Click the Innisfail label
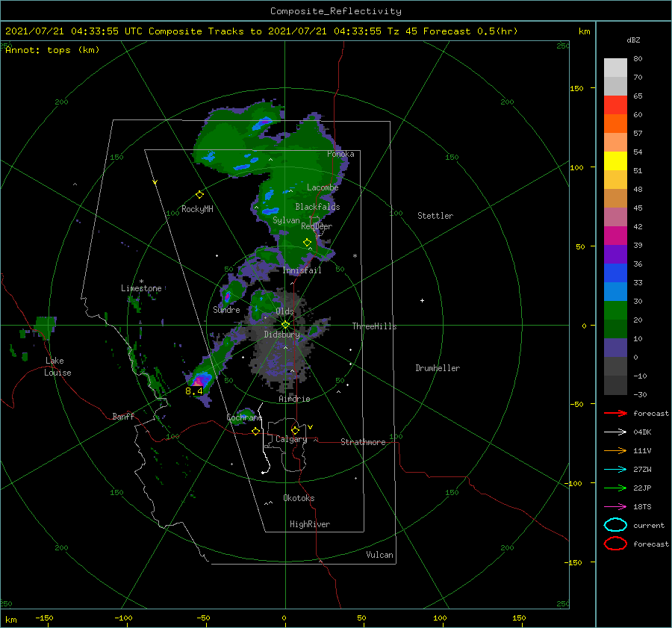 (302, 270)
